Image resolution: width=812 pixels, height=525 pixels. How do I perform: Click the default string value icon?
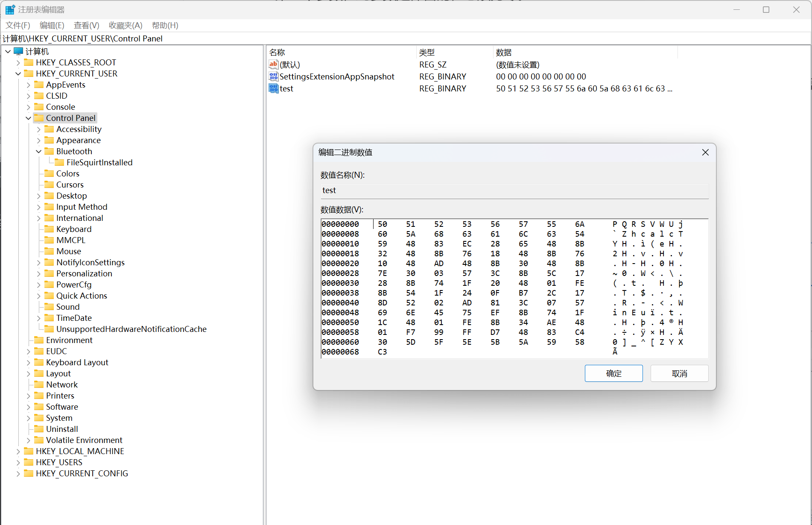coord(273,65)
